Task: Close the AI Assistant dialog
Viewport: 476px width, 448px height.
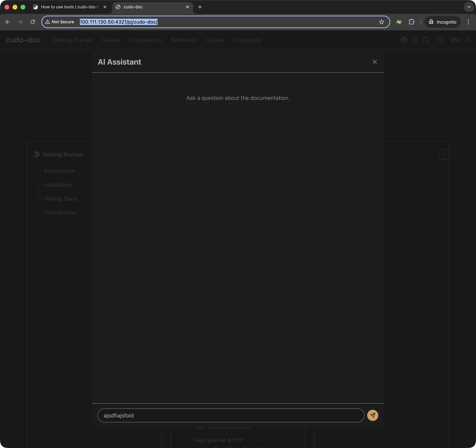Action: 374,62
